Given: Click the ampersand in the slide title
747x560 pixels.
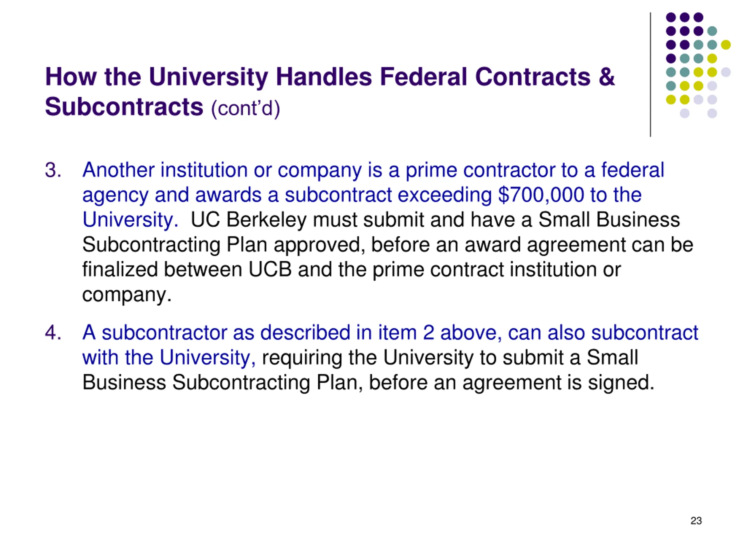Looking at the screenshot, I should click(x=607, y=77).
